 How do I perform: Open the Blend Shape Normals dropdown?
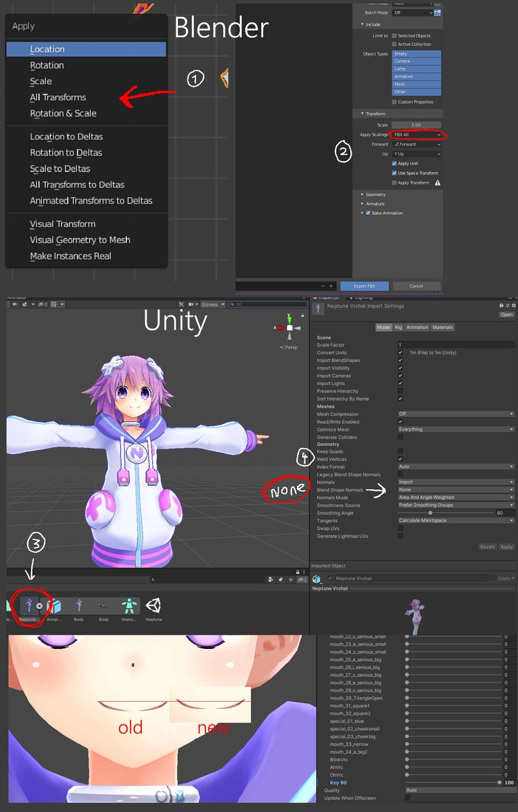[x=456, y=489]
